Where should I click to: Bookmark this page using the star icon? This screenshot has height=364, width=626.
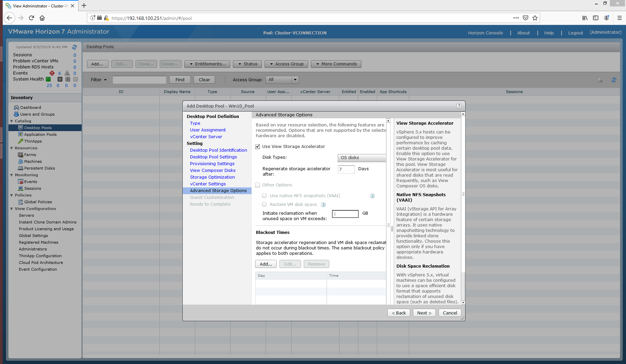(535, 18)
